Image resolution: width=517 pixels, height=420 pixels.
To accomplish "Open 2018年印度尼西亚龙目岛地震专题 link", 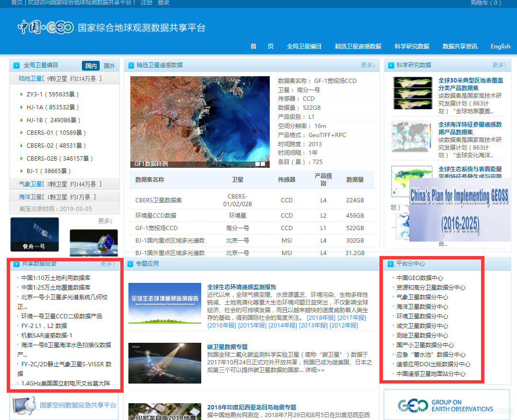I will 252,407.
